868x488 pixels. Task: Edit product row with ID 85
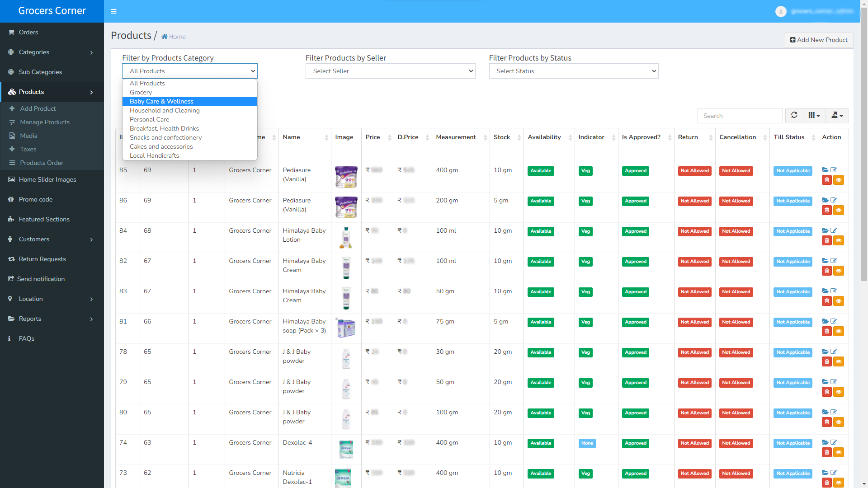(x=834, y=170)
